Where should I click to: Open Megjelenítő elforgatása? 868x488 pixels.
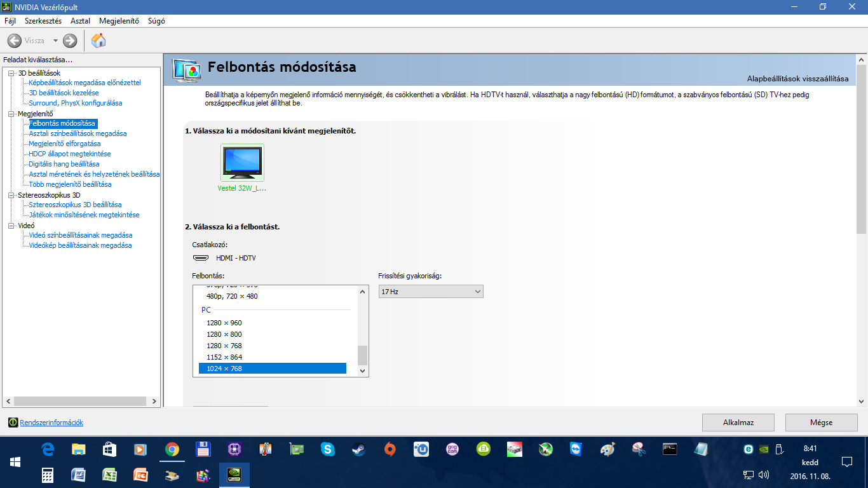(x=65, y=144)
